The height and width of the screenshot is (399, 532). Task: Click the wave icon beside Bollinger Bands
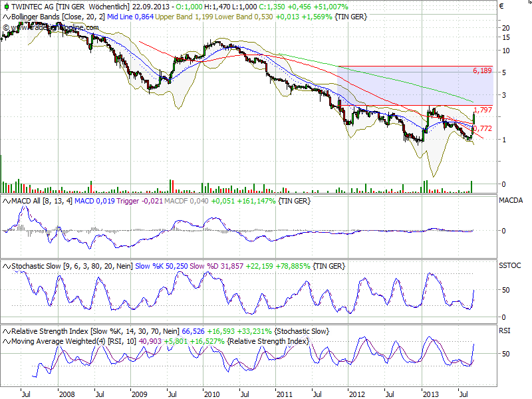[x=6, y=18]
